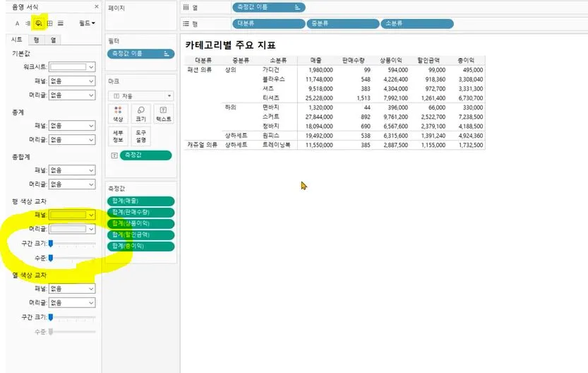
Task: Open 총계 머리글 dropdown
Action: (x=72, y=140)
